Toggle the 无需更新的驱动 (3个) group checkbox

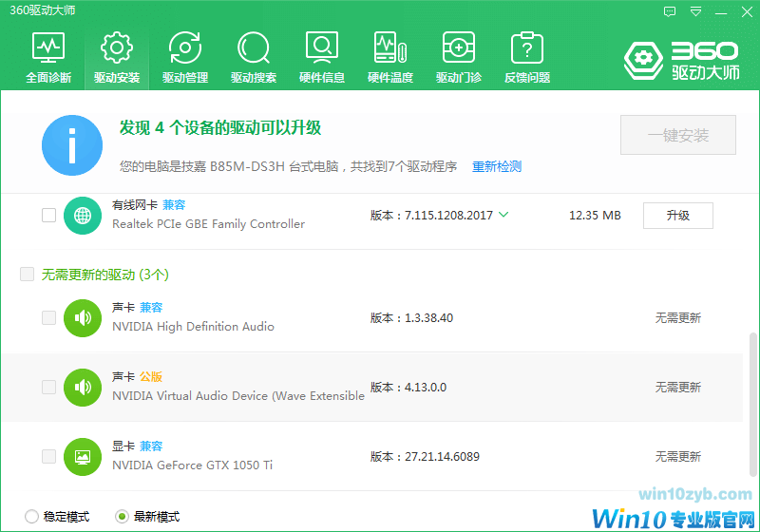coord(28,275)
